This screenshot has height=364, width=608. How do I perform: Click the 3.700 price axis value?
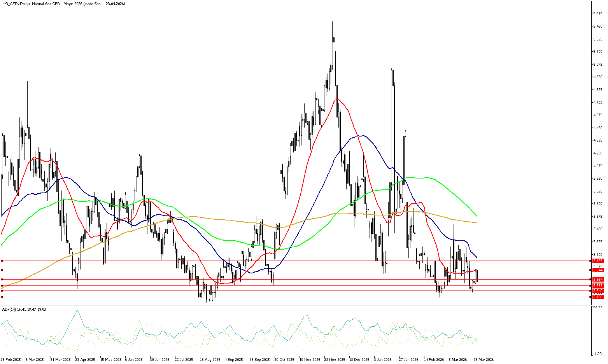(x=598, y=204)
